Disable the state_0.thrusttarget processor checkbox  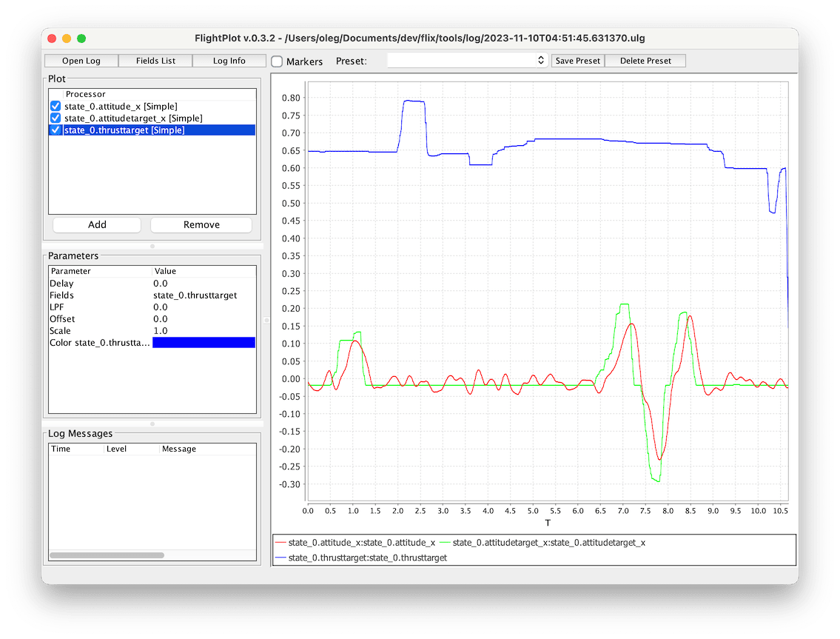[56, 130]
